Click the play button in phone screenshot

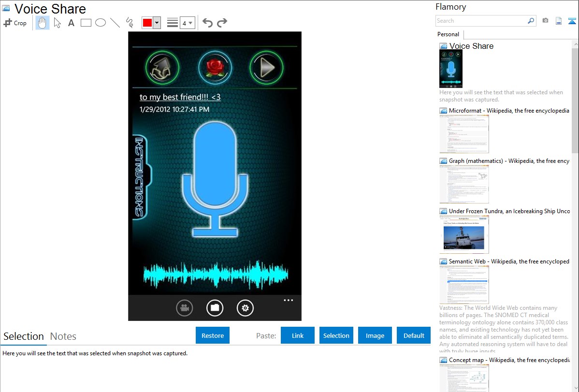click(266, 68)
